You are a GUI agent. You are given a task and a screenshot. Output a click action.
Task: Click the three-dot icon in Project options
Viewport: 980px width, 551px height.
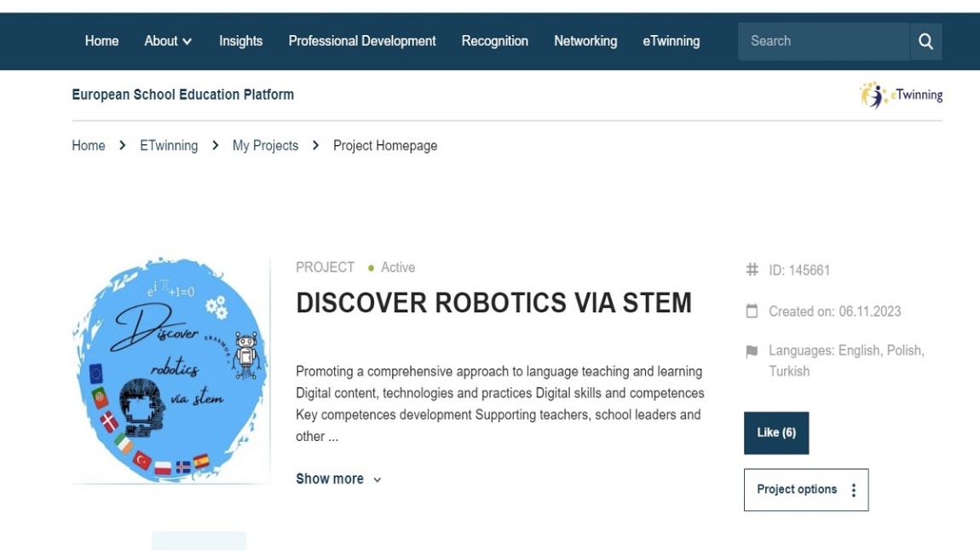coord(853,490)
